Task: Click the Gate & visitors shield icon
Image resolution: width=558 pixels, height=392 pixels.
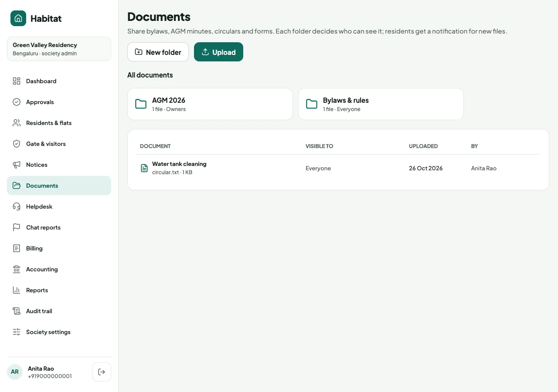Action: point(17,144)
